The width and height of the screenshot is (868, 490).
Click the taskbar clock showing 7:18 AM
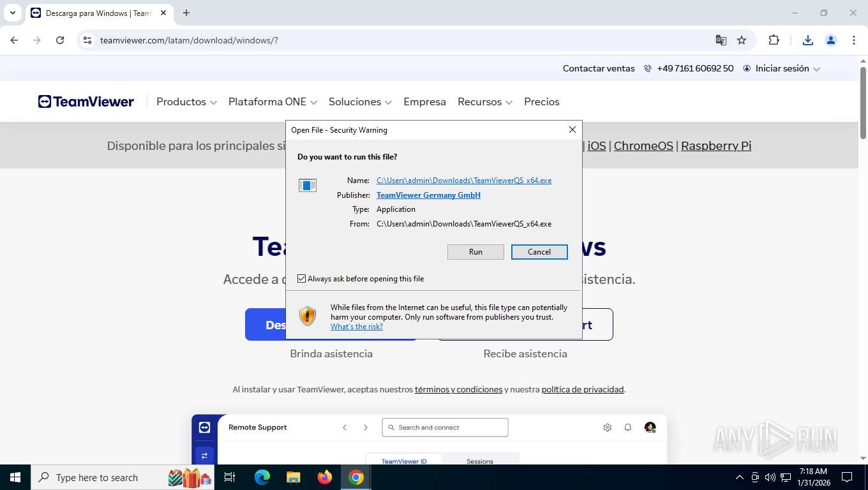tap(813, 477)
